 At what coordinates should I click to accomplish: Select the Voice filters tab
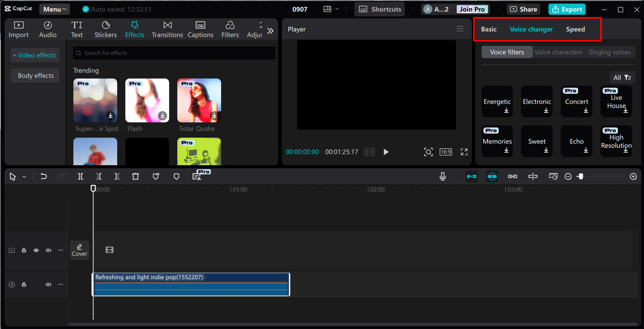pyautogui.click(x=507, y=52)
